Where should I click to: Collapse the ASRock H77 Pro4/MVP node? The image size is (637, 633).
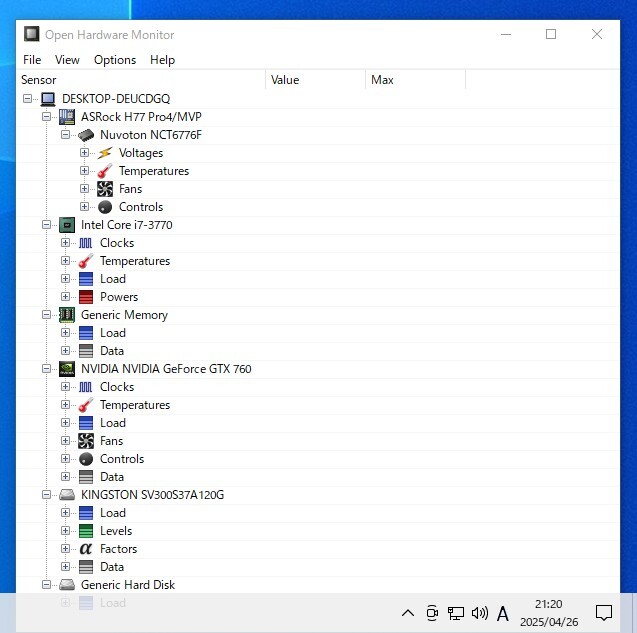(x=46, y=117)
